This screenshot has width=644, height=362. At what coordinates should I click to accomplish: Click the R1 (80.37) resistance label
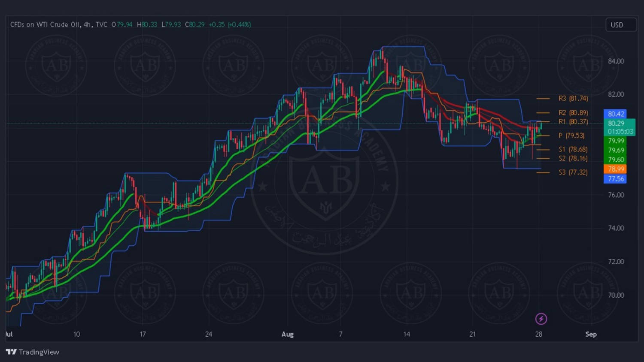point(573,122)
